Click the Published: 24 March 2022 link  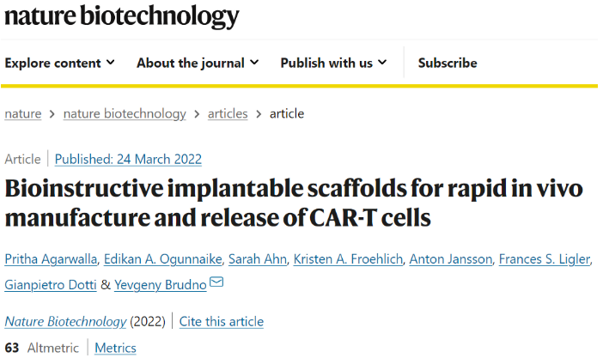pyautogui.click(x=128, y=159)
